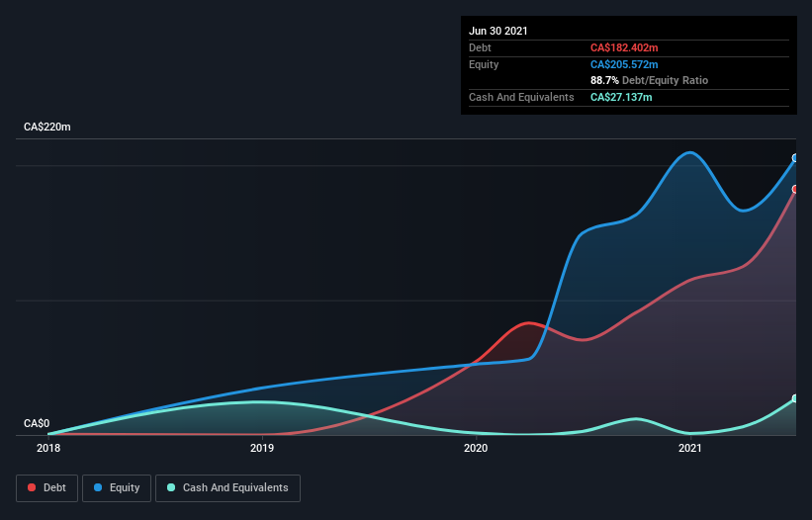This screenshot has width=812, height=520.
Task: Click the blue Equity legend dot
Action: 98,487
